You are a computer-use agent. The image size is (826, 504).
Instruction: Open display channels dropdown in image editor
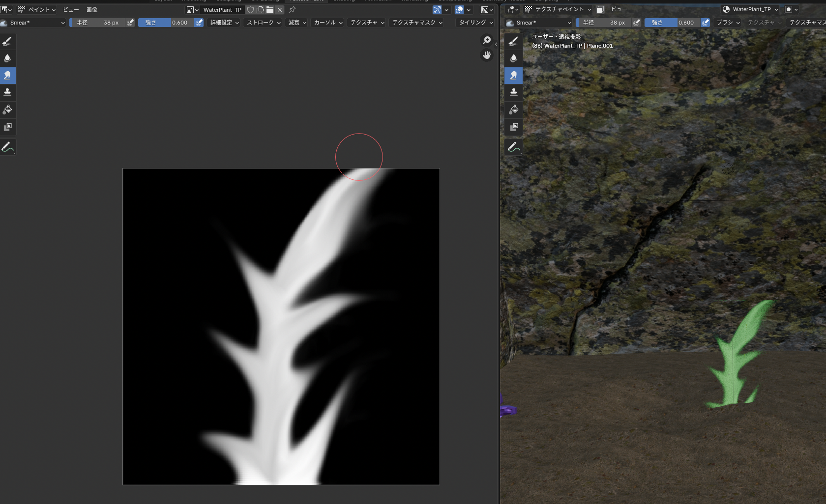click(x=487, y=10)
